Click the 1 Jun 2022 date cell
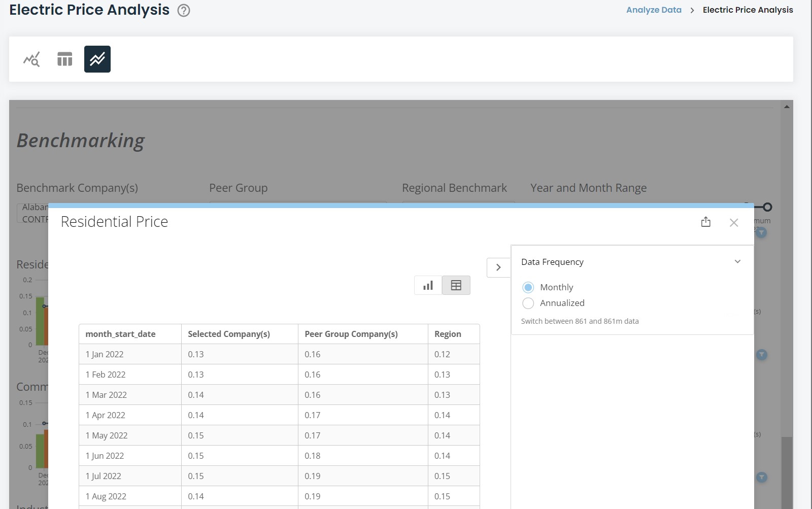This screenshot has height=509, width=812. (x=130, y=456)
